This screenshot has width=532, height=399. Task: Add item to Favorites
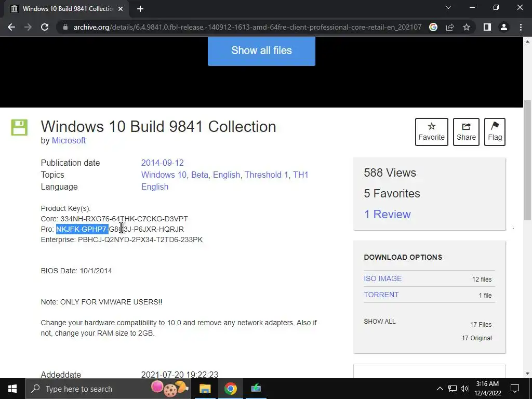[x=432, y=132]
